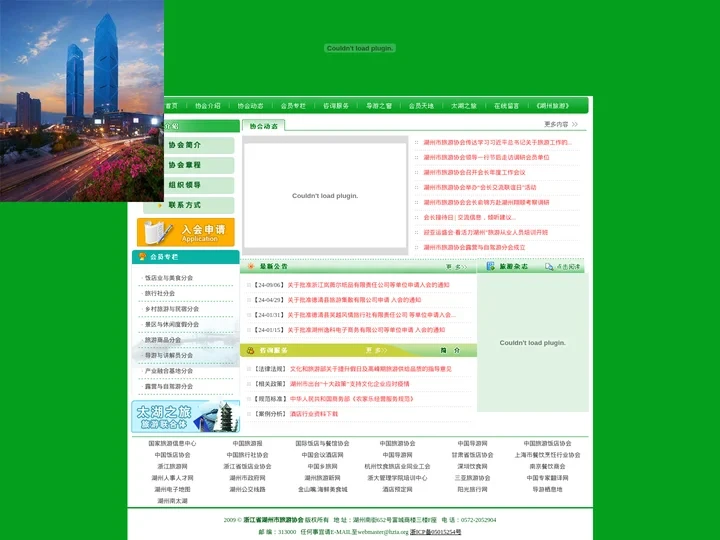Screen dimensions: 720x540
Task: Open the 24-01/15 announcement link
Action: [366, 330]
